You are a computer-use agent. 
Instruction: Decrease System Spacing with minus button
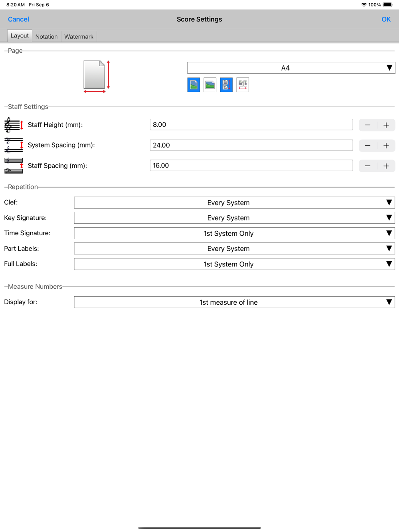click(368, 146)
